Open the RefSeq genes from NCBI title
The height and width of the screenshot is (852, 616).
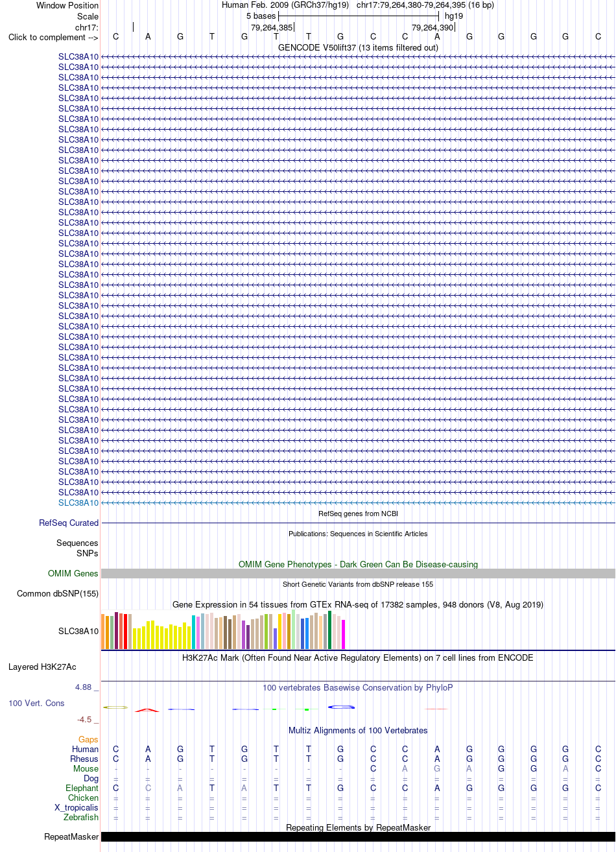click(358, 514)
